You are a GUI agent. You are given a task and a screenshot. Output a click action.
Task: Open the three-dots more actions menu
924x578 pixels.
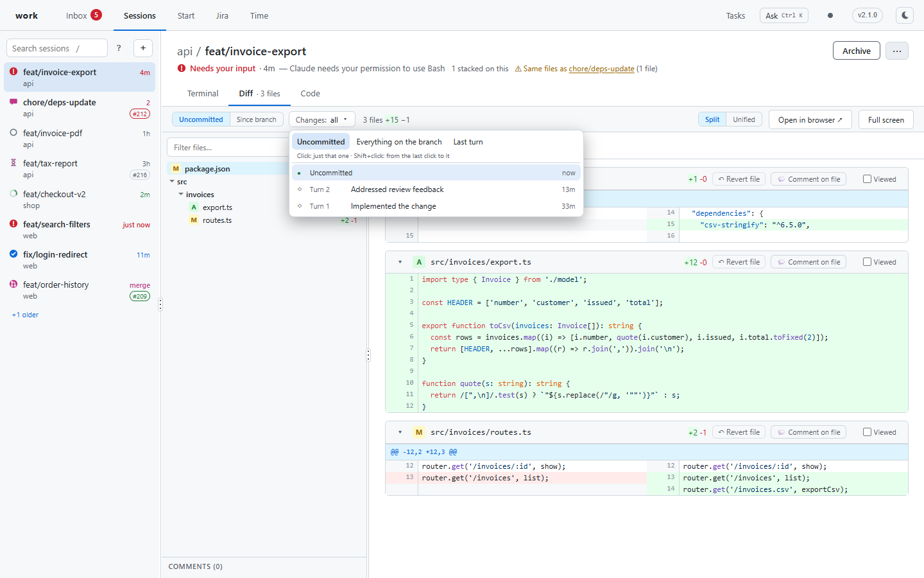point(897,51)
